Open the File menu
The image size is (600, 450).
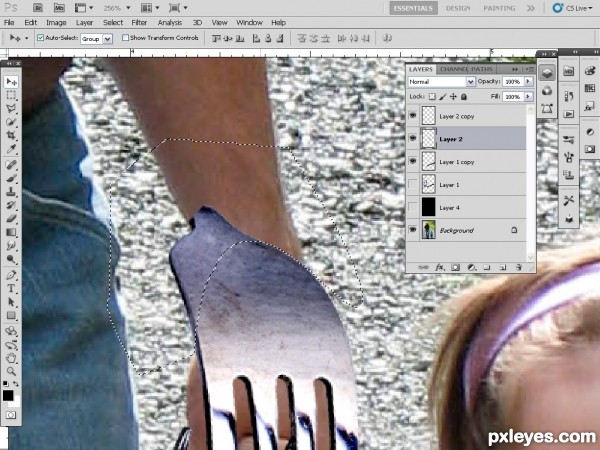9,23
